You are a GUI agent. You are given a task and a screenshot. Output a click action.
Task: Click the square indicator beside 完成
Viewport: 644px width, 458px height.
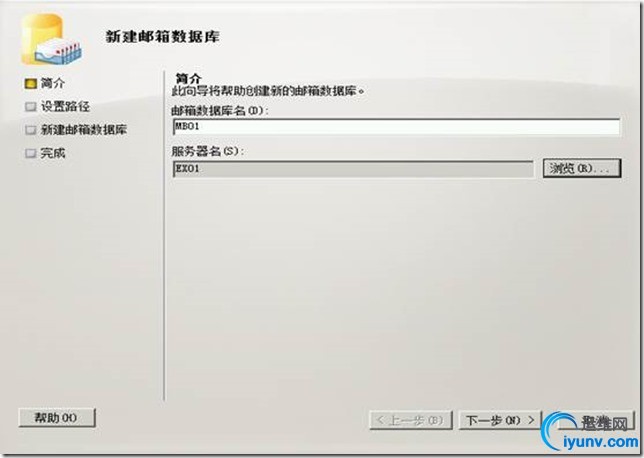tap(30, 154)
